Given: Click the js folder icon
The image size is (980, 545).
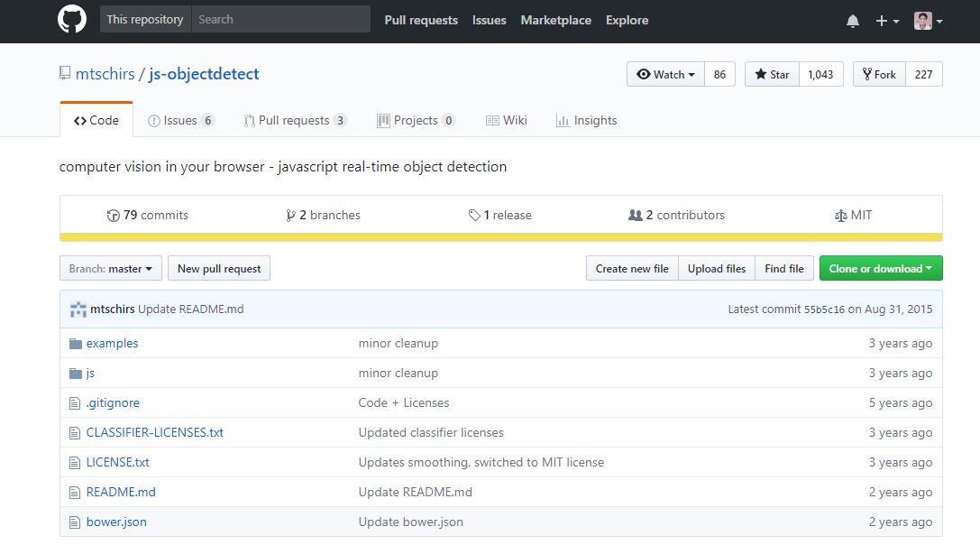Looking at the screenshot, I should (x=76, y=374).
